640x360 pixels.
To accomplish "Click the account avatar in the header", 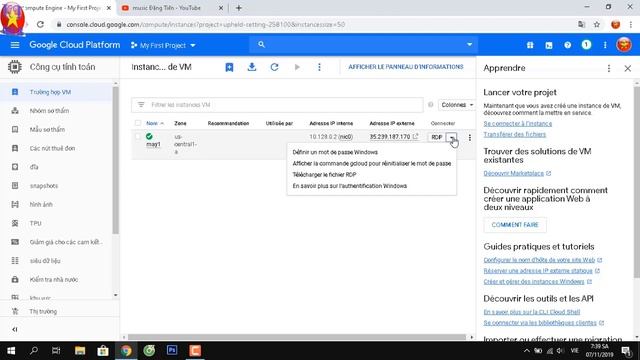I will [624, 45].
